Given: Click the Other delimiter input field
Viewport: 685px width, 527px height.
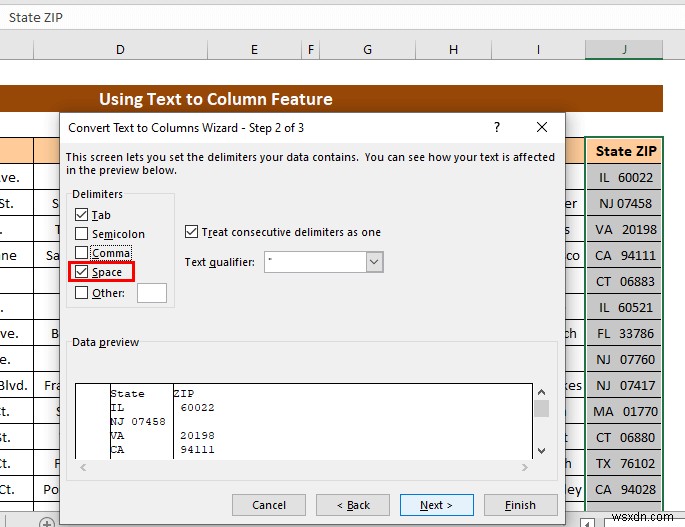Looking at the screenshot, I should (152, 293).
